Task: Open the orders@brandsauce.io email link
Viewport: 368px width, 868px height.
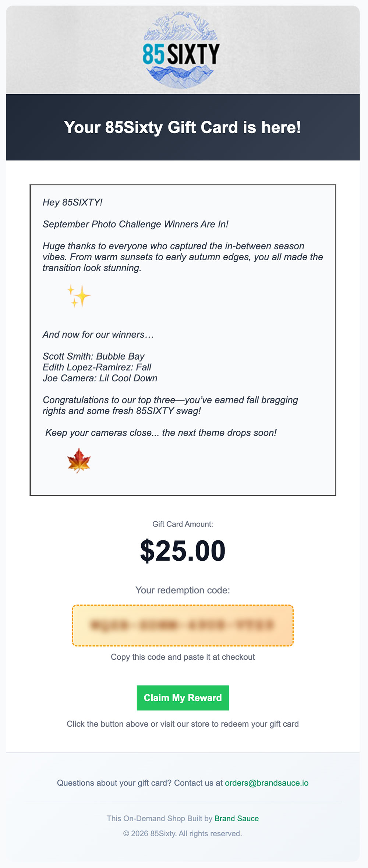Action: 266,783
